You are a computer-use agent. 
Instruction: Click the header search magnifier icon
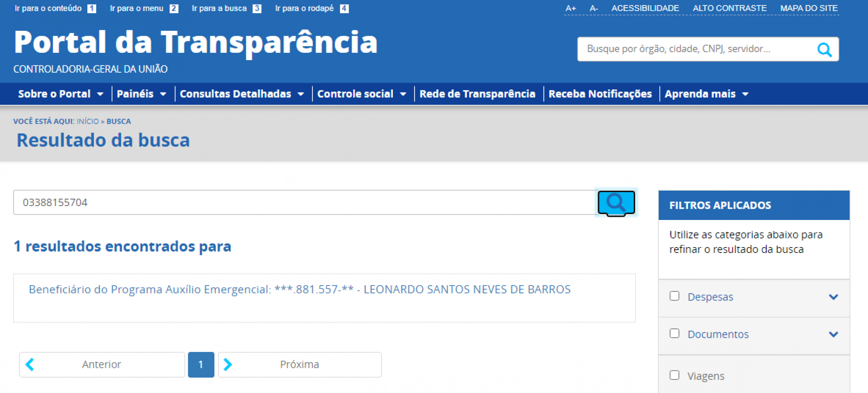[x=824, y=50]
